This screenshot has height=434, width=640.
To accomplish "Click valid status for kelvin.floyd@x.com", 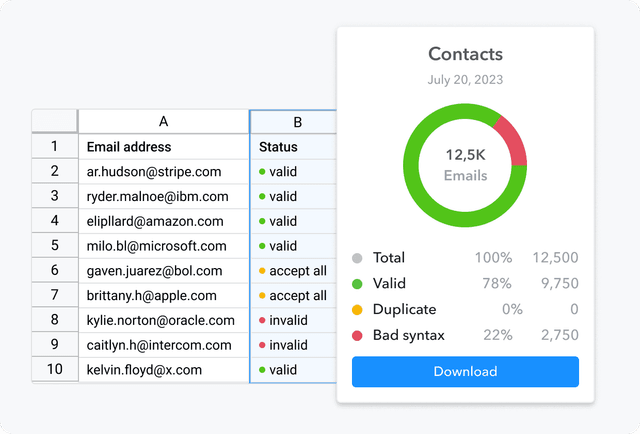I will tap(293, 370).
